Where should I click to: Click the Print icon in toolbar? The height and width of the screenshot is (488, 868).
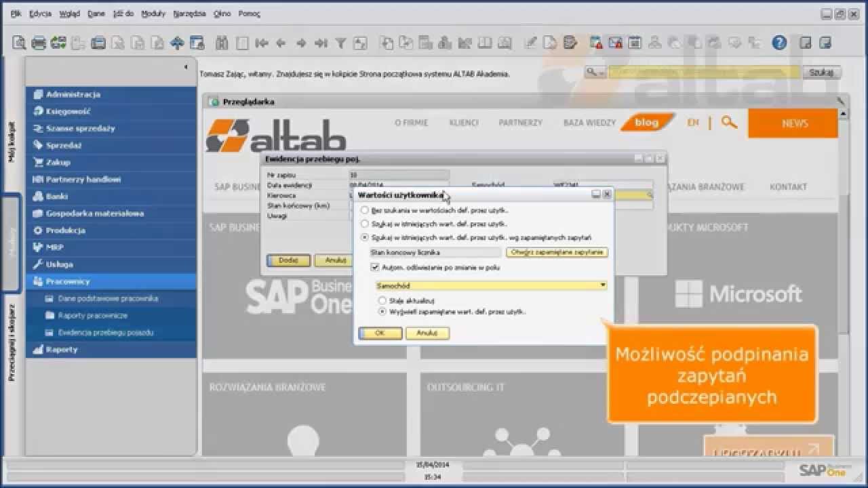coord(39,43)
